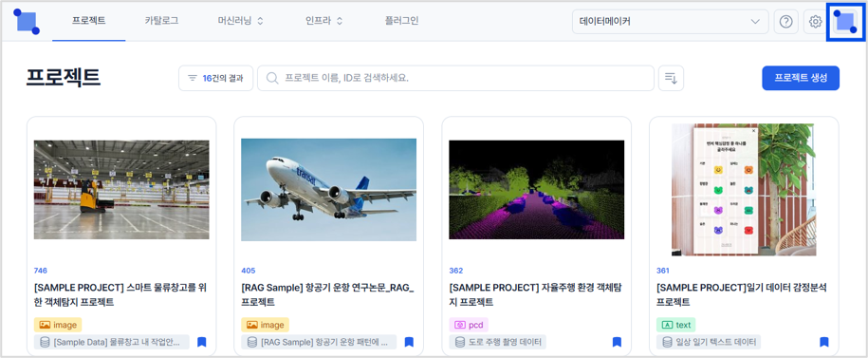Click the 프로젝트 생성 button
The height and width of the screenshot is (358, 868).
pos(801,78)
